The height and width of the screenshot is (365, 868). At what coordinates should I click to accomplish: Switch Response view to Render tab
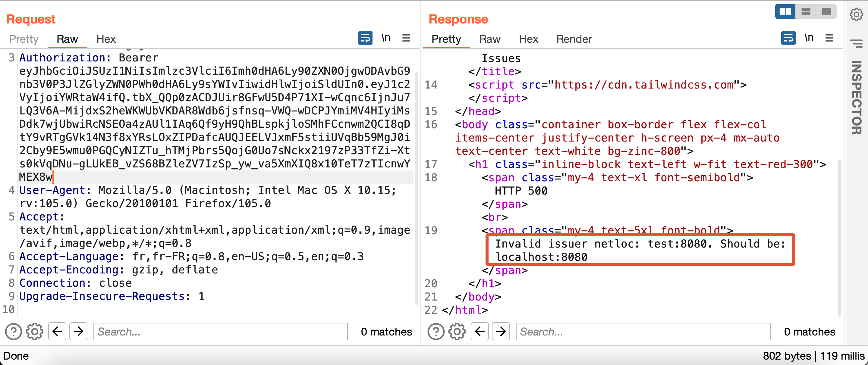574,39
